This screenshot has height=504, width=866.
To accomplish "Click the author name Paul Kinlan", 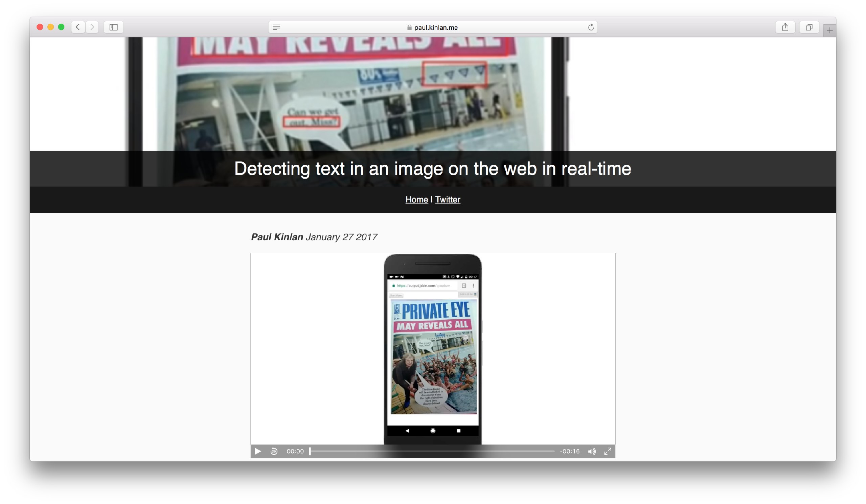I will tap(277, 237).
